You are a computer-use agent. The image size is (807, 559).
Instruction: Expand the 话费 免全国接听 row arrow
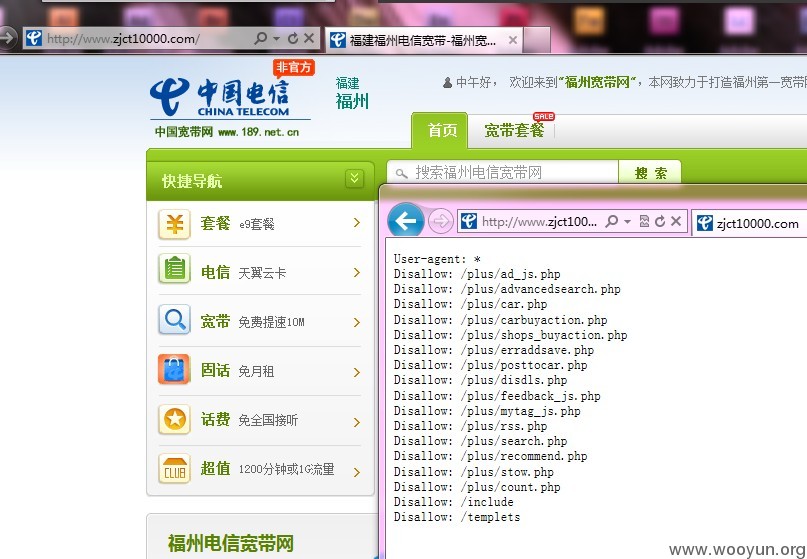[x=357, y=422]
